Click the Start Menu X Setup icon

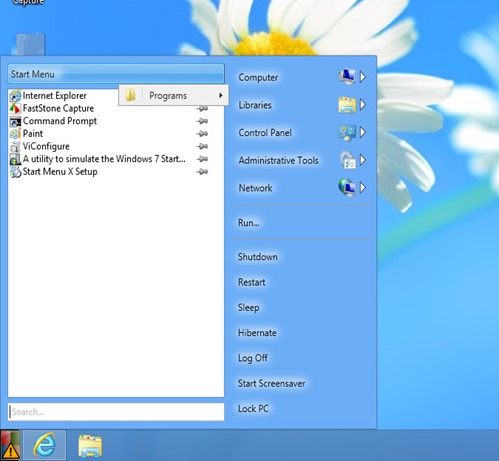(x=15, y=172)
